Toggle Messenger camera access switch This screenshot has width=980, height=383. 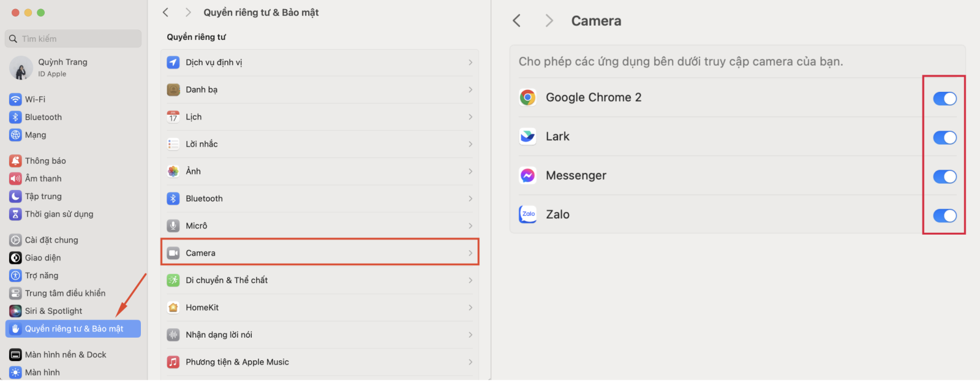pos(944,177)
